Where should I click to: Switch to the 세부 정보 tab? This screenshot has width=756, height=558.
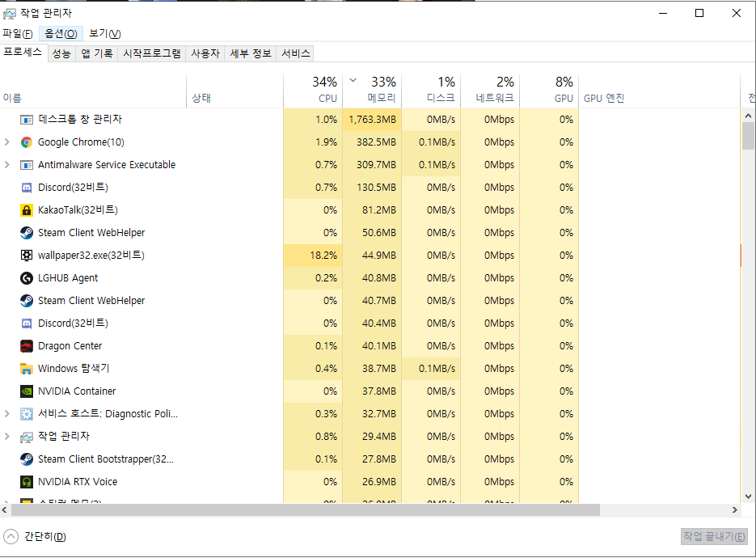point(250,53)
